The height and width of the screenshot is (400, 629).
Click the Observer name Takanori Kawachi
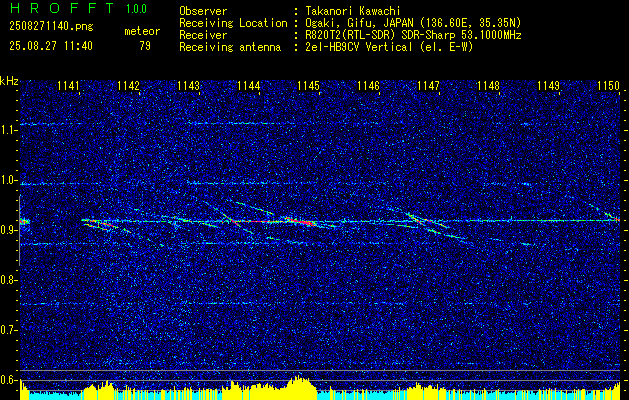351,11
